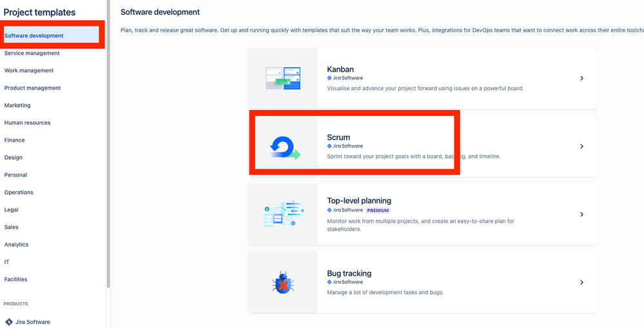The image size is (644, 328).
Task: Select Sales template category
Action: pos(11,227)
